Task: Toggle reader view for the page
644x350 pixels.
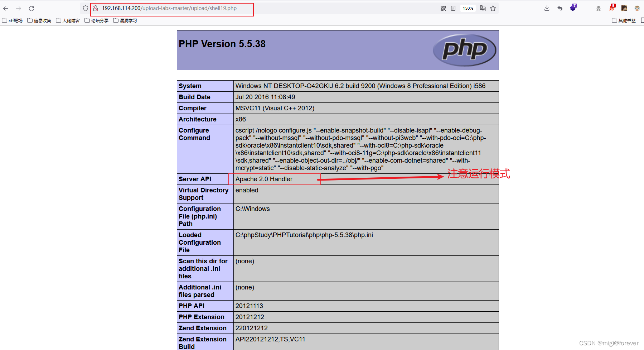Action: click(x=453, y=8)
